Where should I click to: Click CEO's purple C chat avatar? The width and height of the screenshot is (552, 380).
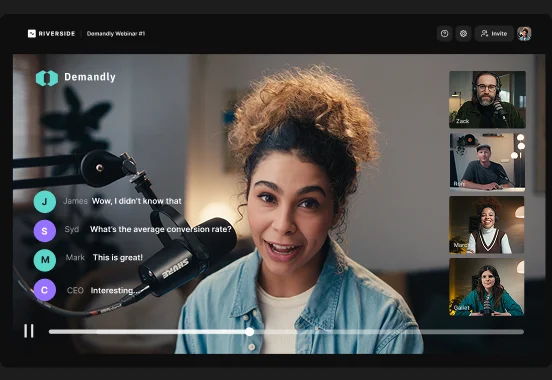click(x=45, y=289)
